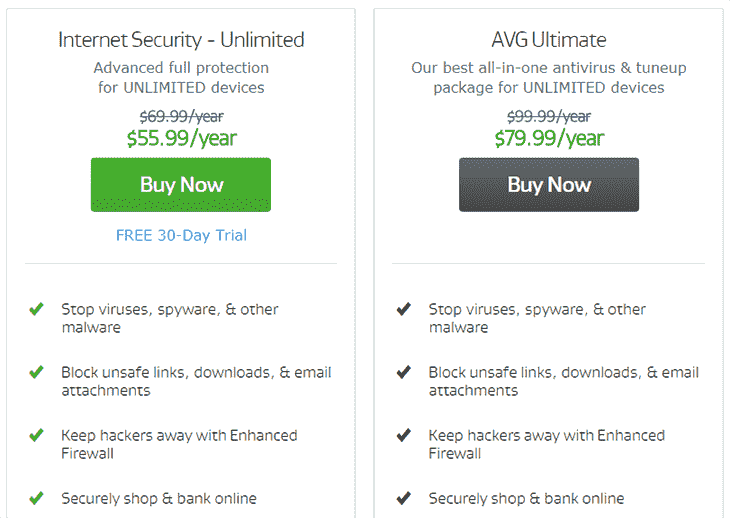The width and height of the screenshot is (730, 518).
Task: Click the Advanced full protection description text
Action: pyautogui.click(x=181, y=77)
